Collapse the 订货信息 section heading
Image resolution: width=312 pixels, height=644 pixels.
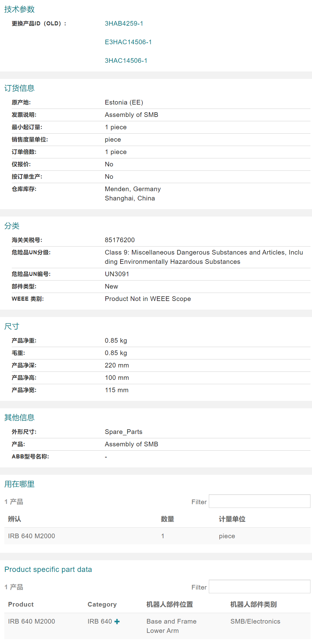pos(19,88)
